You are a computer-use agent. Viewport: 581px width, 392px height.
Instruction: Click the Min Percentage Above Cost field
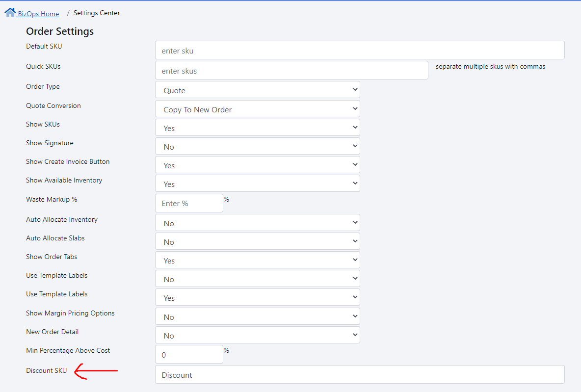pos(189,355)
